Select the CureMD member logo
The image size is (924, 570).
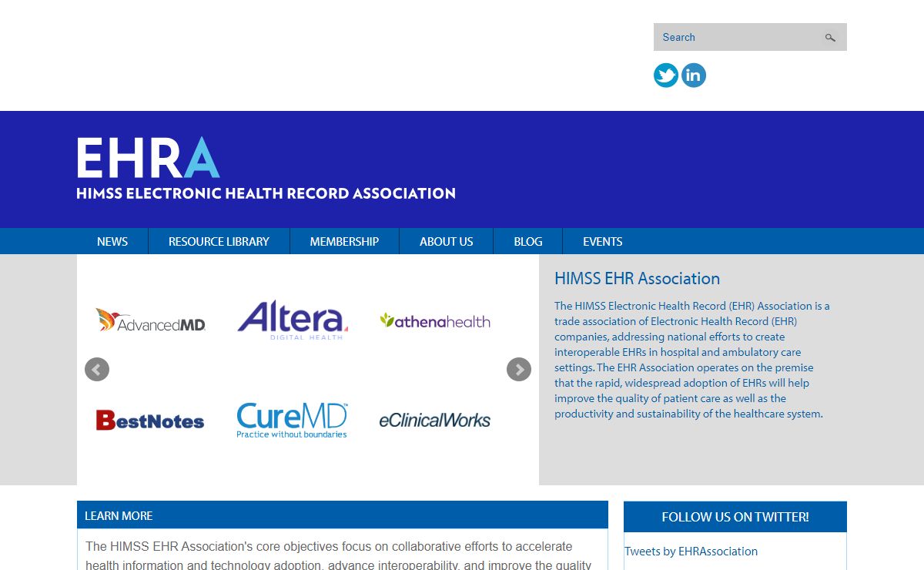coord(292,420)
